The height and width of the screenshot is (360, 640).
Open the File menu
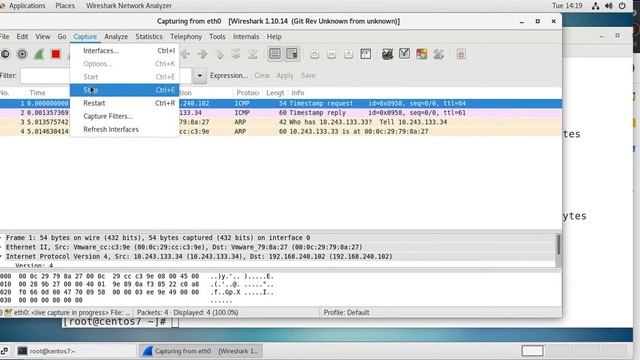coord(4,36)
